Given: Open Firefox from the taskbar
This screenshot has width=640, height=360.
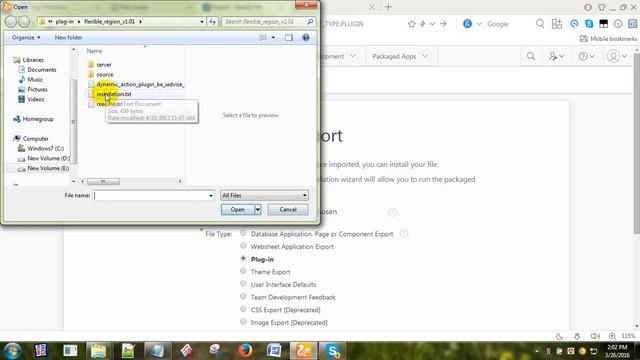Looking at the screenshot, I should (x=245, y=351).
